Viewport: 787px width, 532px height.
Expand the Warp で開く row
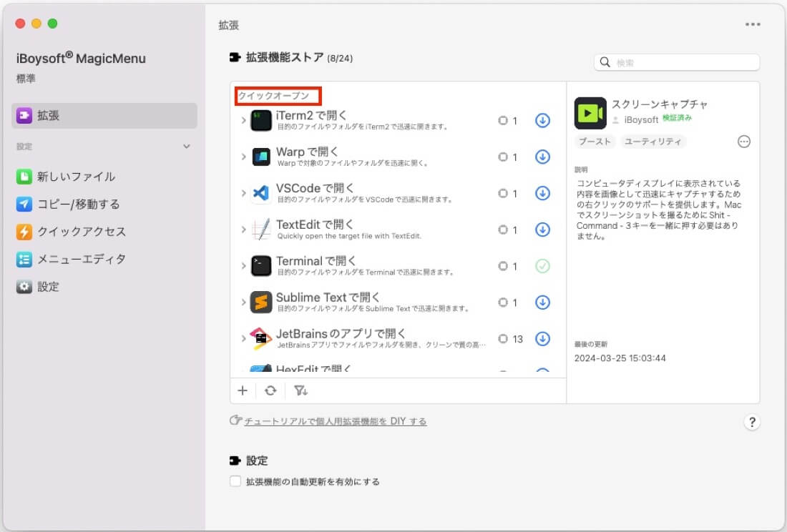click(x=243, y=157)
